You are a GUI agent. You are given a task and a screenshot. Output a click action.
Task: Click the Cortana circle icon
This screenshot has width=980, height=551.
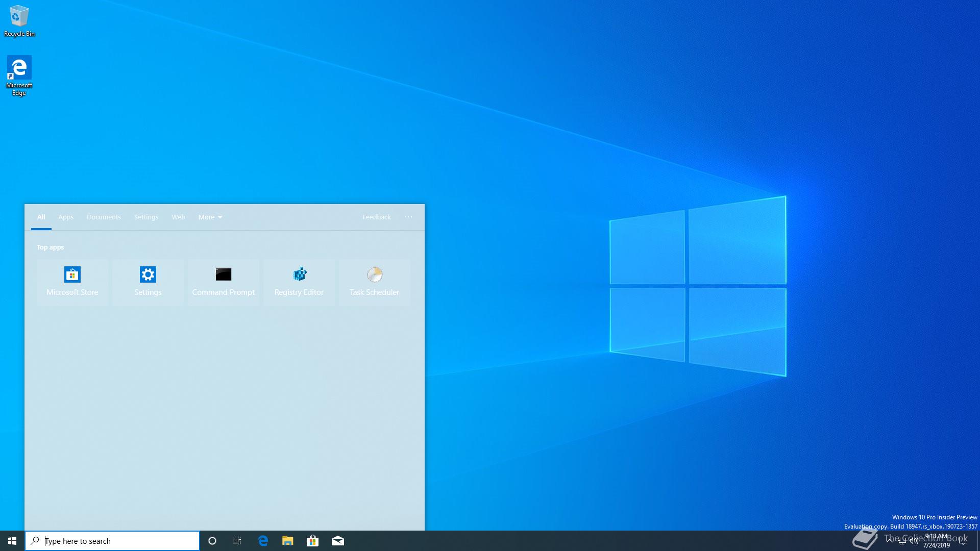212,541
